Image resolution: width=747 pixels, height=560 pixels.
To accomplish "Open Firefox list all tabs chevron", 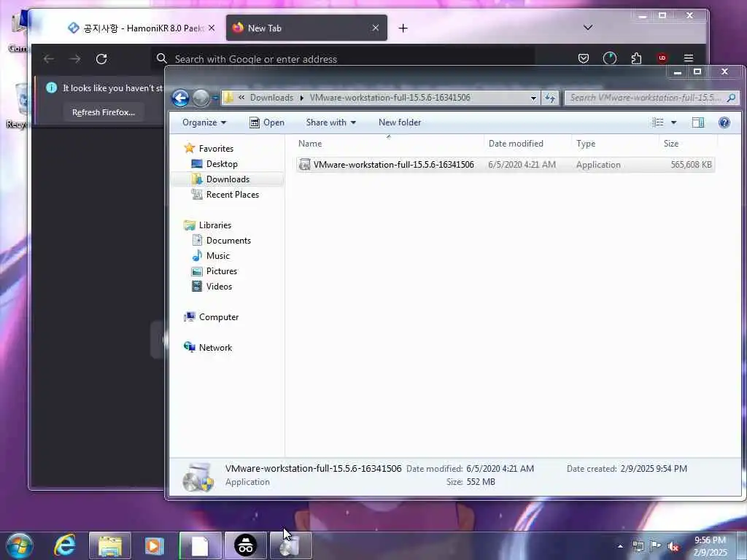I will pos(588,28).
